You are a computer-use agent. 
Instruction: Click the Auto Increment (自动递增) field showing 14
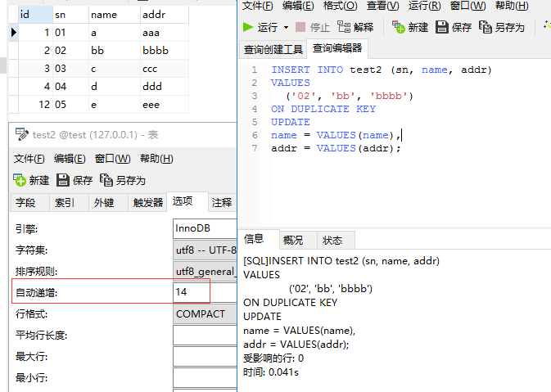tap(205, 292)
